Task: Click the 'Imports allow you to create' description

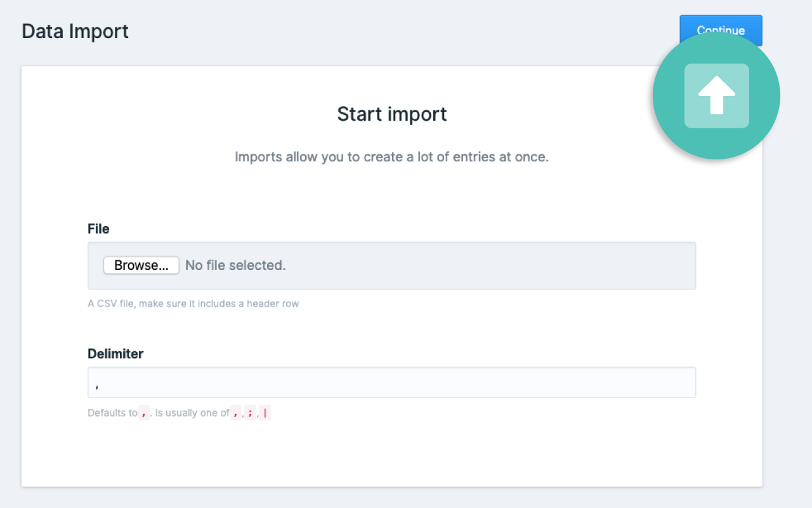Action: pos(391,157)
